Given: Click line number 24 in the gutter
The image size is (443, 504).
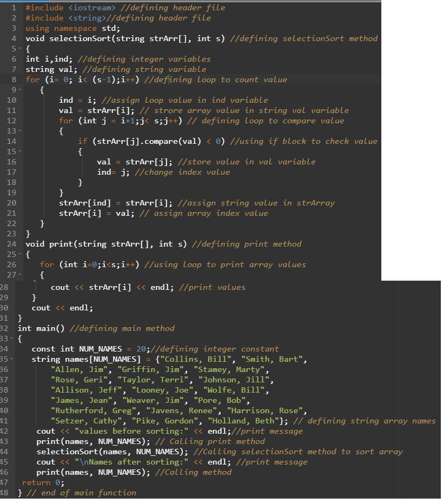Looking at the screenshot, I should pos(11,244).
